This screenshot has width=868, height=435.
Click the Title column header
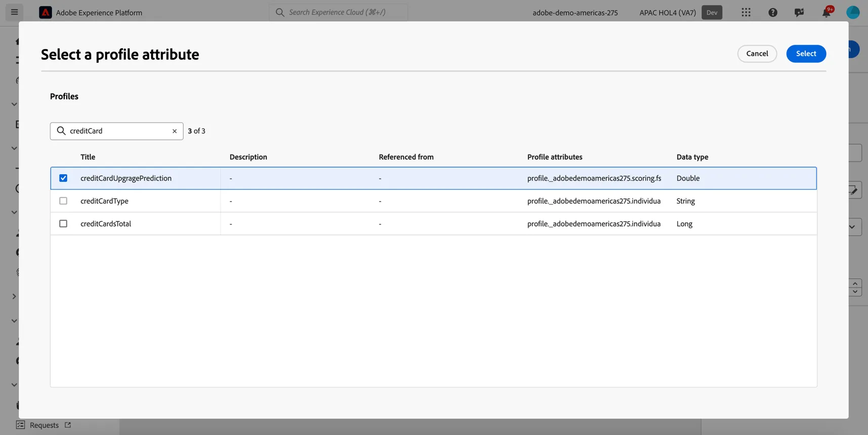88,157
